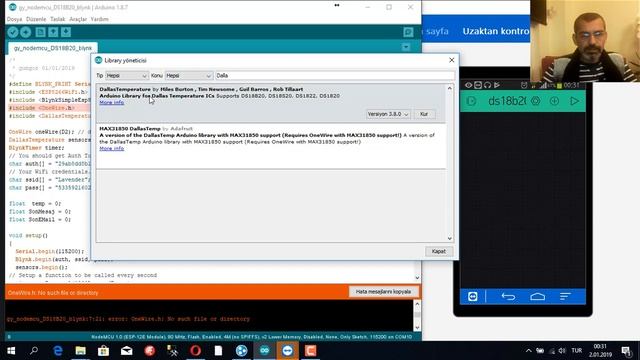Click the console scroll down arrow
Viewport: 640px width, 360px height.
pyautogui.click(x=417, y=327)
